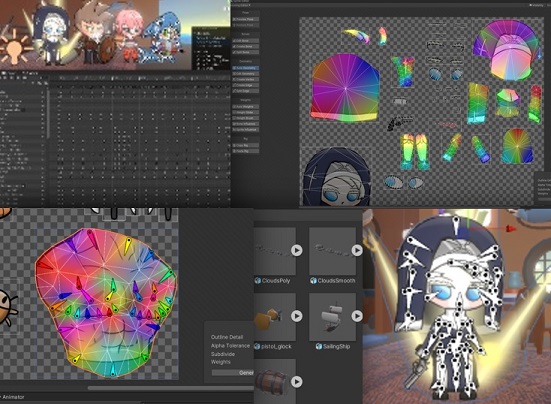Click the prefab cube icon beside CloudsPoly
551x404 pixels.
point(258,280)
